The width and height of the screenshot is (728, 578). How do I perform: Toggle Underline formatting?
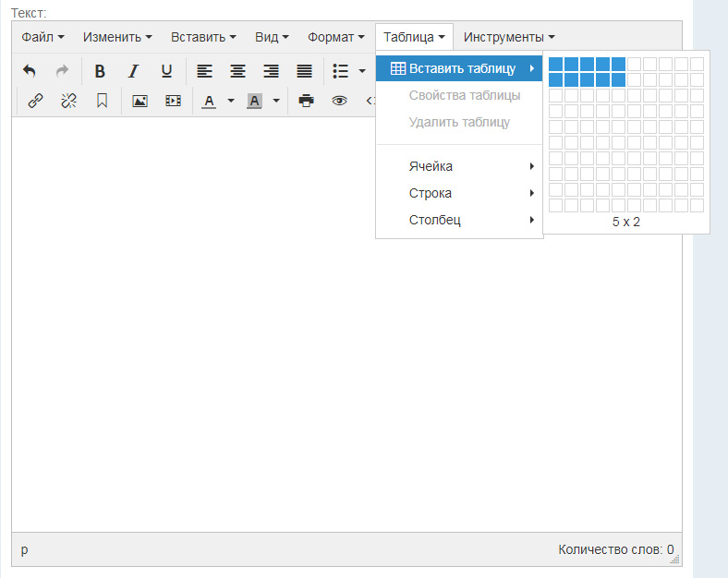pyautogui.click(x=166, y=71)
